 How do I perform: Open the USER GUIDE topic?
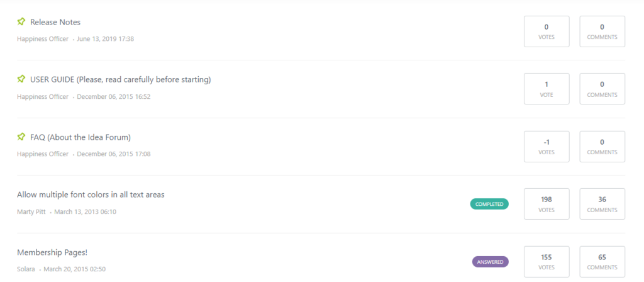[x=121, y=80]
